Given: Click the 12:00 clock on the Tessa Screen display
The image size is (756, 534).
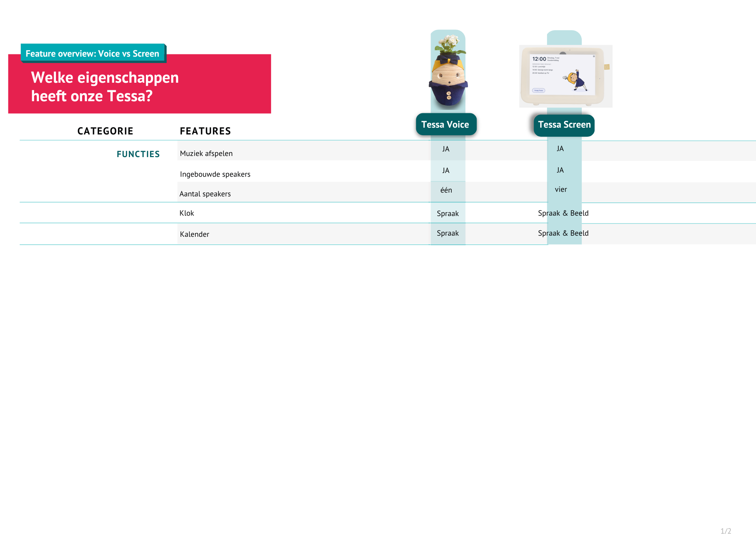Looking at the screenshot, I should [539, 59].
